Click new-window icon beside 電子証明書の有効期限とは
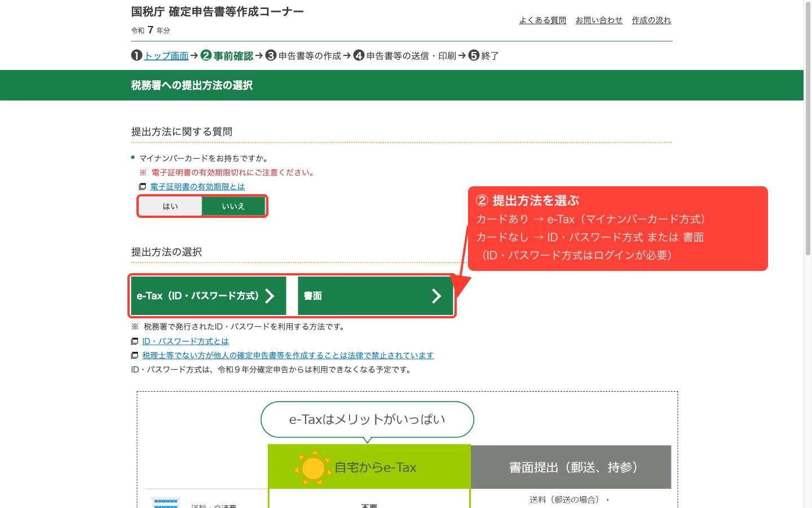Screen dimensions: 812x508 143,187
